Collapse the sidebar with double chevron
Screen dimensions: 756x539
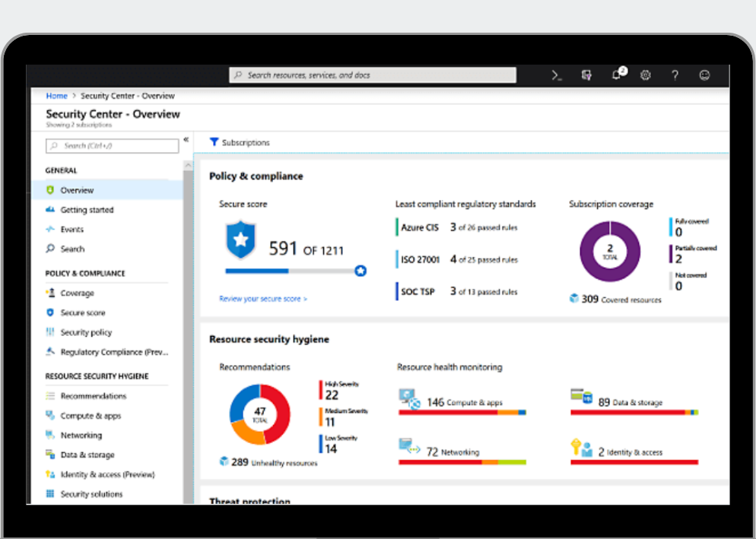[x=186, y=140]
